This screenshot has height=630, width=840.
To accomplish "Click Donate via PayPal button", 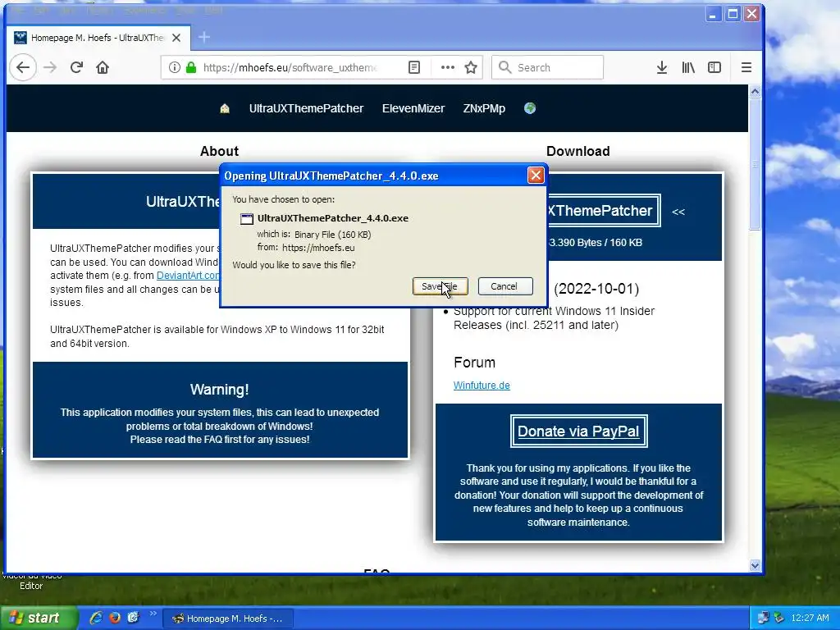I will (578, 431).
